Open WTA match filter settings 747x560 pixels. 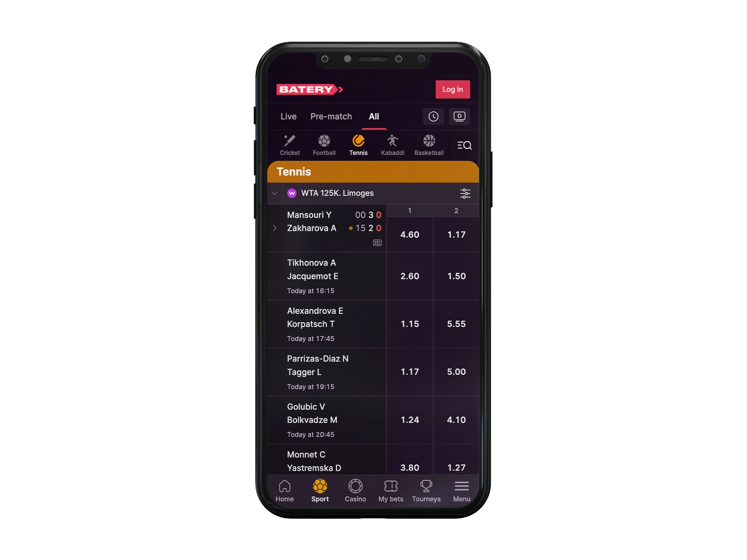tap(465, 193)
